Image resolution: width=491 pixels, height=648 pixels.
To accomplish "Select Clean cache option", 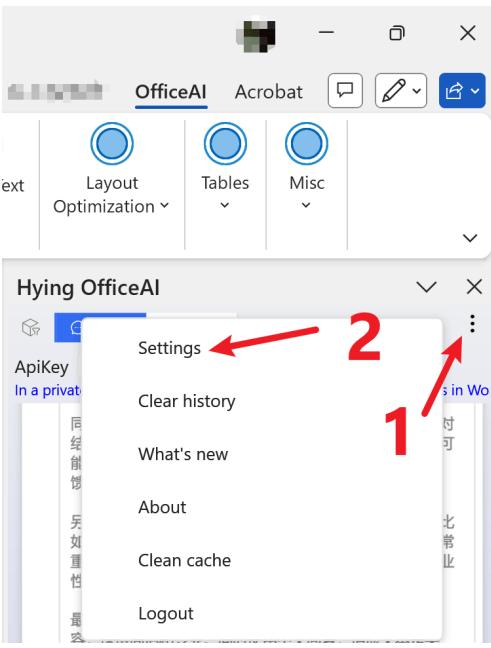I will click(x=185, y=560).
